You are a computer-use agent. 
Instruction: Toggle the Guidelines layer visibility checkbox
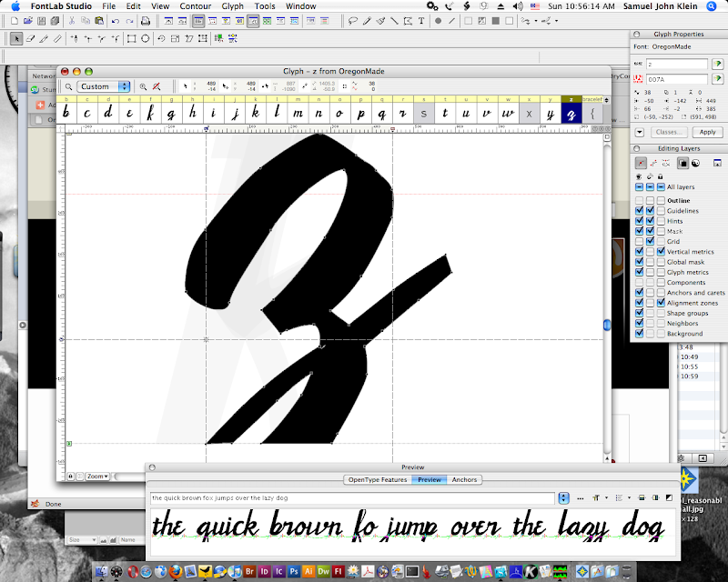click(x=640, y=211)
